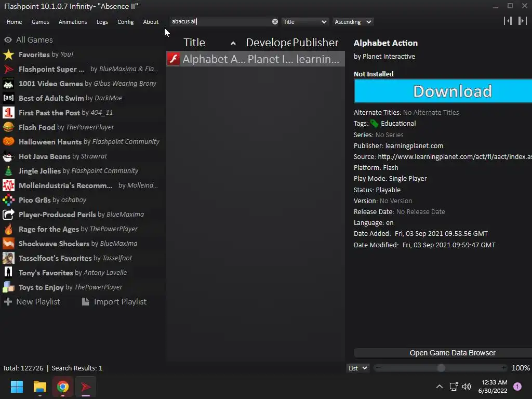532x399 pixels.
Task: Click the Jingle Jollies tree icon
Action: [x=8, y=171]
